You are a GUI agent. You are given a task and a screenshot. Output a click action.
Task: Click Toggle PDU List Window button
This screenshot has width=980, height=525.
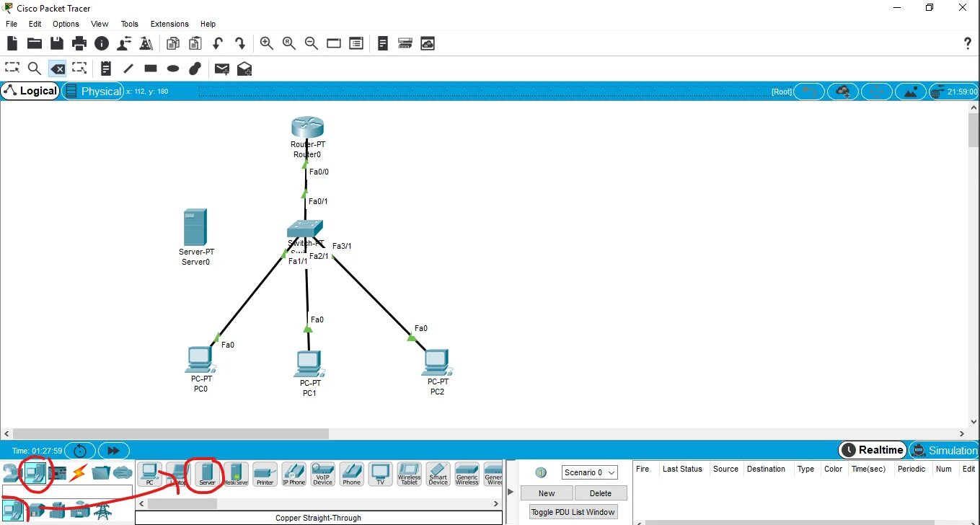tap(573, 512)
